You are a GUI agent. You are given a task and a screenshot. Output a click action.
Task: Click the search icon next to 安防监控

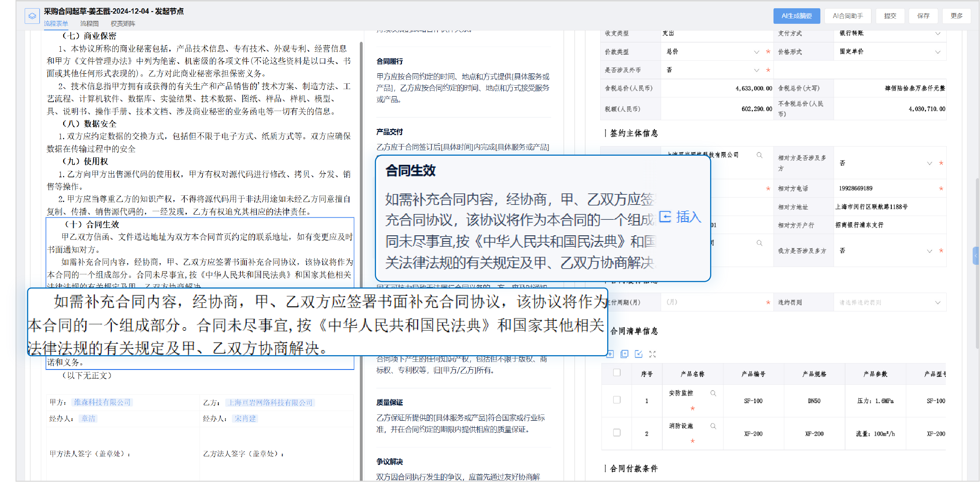click(713, 393)
